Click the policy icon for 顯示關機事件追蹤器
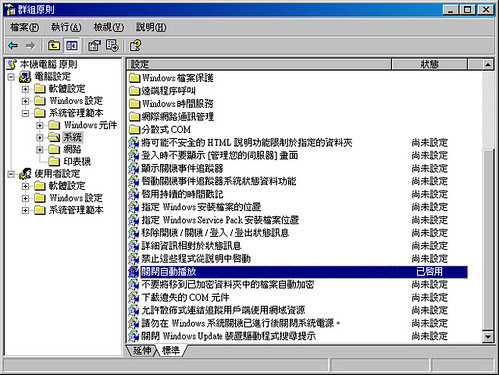This screenshot has height=375, width=499. click(x=134, y=168)
